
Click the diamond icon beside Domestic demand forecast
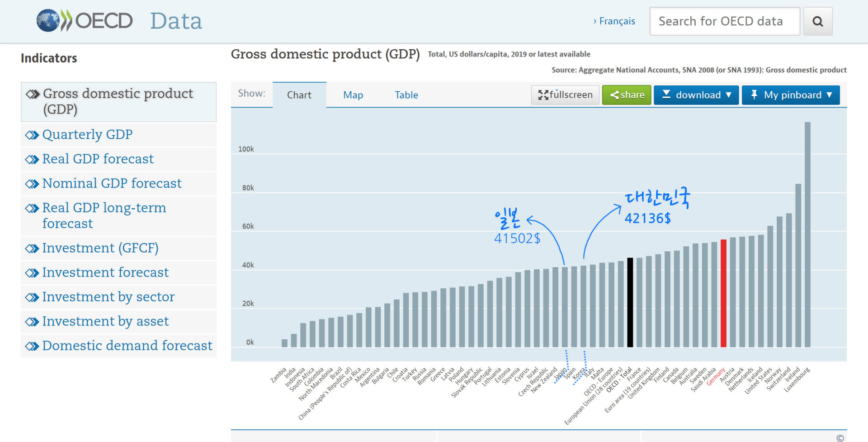[32, 346]
